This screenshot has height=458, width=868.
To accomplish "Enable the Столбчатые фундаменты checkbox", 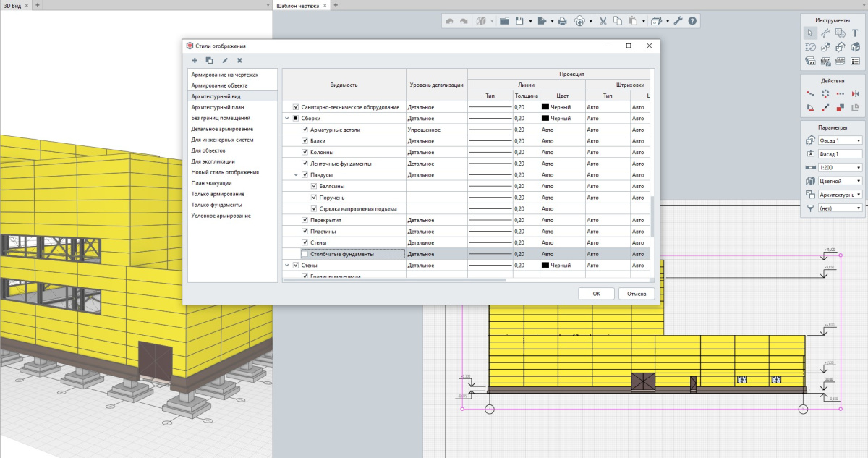I will [305, 254].
